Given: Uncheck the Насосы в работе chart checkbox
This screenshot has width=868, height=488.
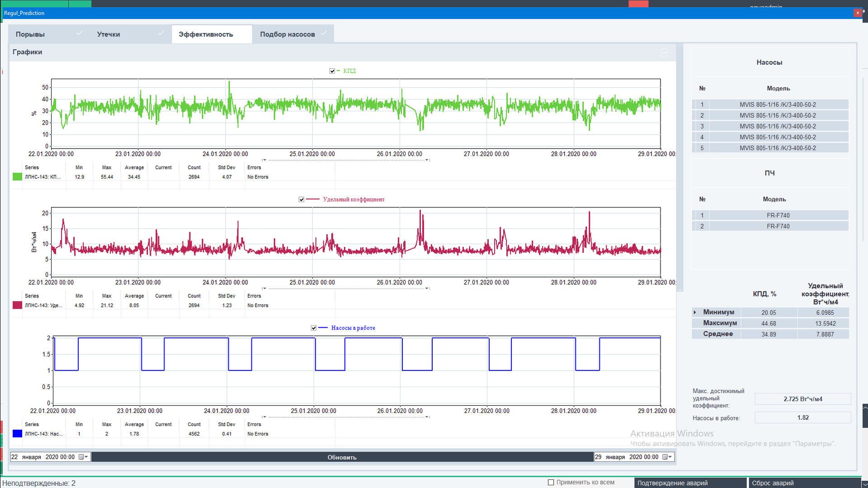Looking at the screenshot, I should coord(314,328).
